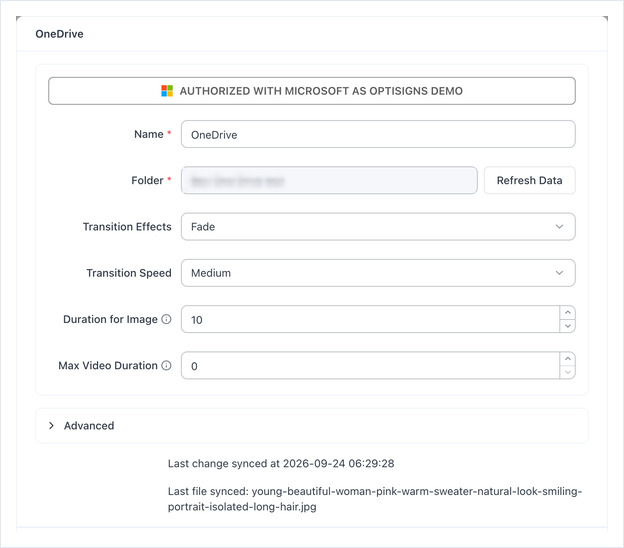624x548 pixels.
Task: Click the Duration for Image value field
Action: (370, 319)
